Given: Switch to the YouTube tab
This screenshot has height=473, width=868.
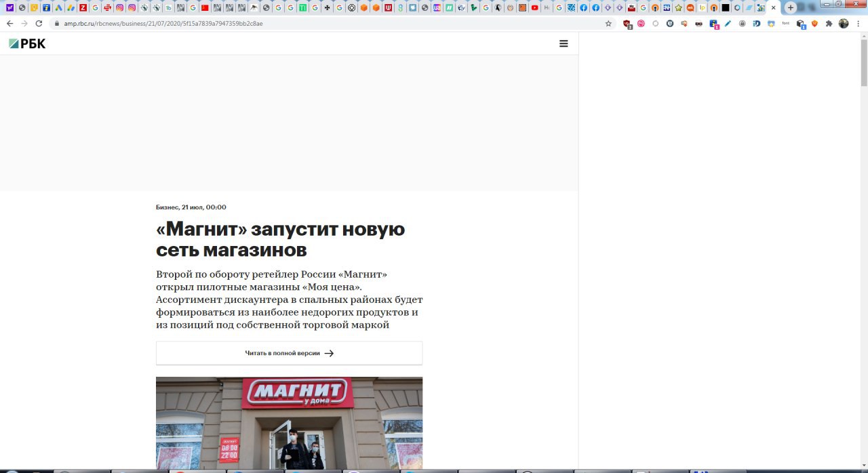Looking at the screenshot, I should 534,7.
